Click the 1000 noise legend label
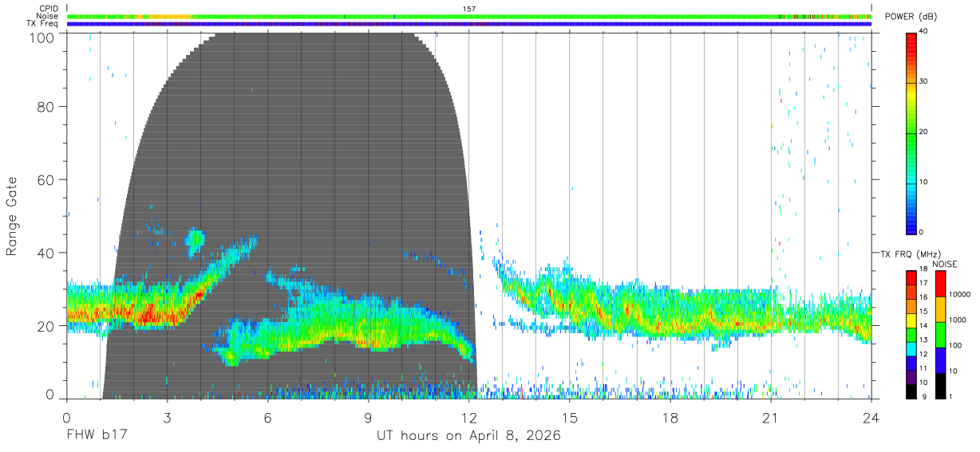Image resolution: width=980 pixels, height=452 pixels. [958, 320]
